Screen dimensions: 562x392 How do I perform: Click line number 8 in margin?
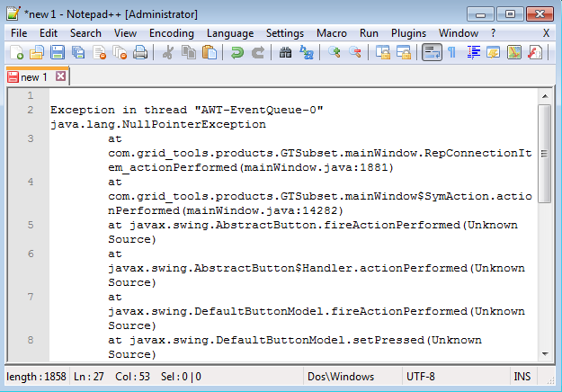pos(31,340)
